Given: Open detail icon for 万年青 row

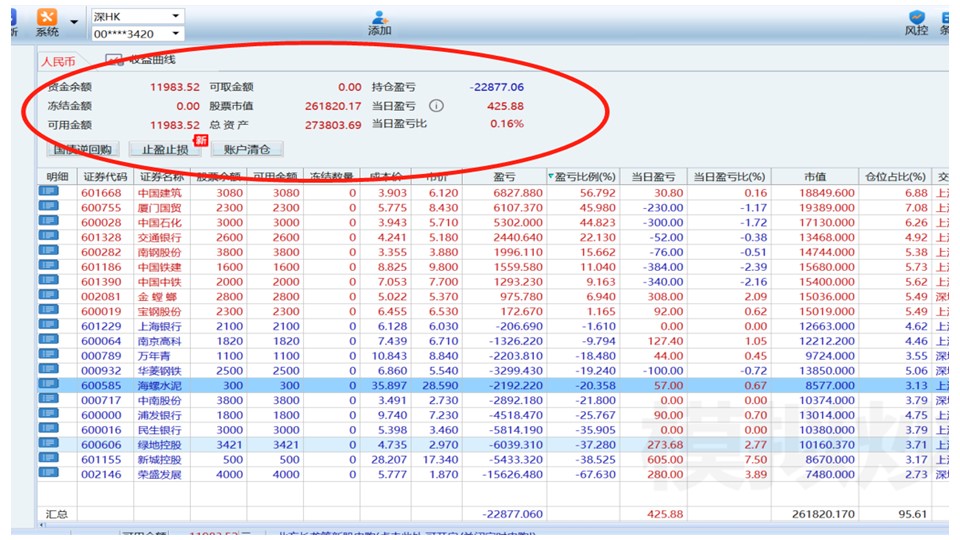Looking at the screenshot, I should 48,354.
